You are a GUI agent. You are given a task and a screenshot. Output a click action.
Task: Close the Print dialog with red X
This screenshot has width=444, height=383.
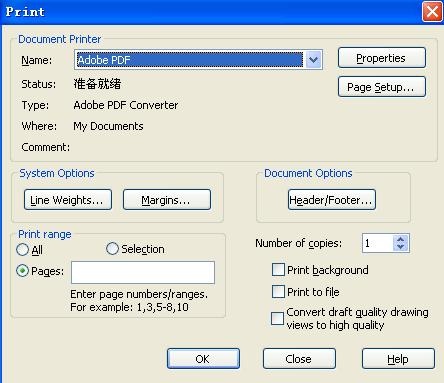[x=432, y=12]
